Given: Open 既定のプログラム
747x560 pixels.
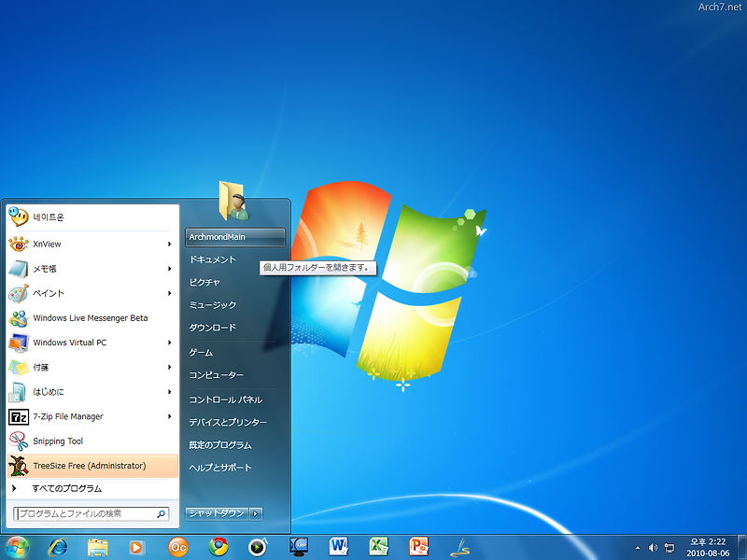Looking at the screenshot, I should [235, 445].
